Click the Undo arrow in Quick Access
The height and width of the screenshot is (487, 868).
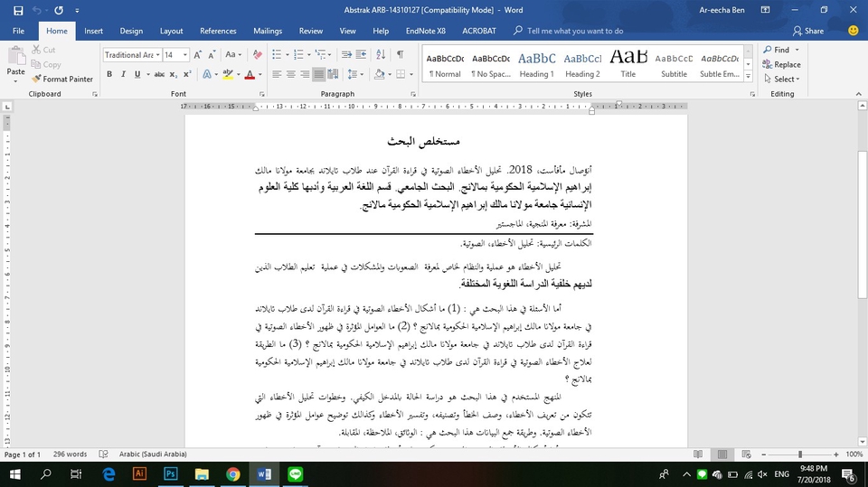point(36,10)
